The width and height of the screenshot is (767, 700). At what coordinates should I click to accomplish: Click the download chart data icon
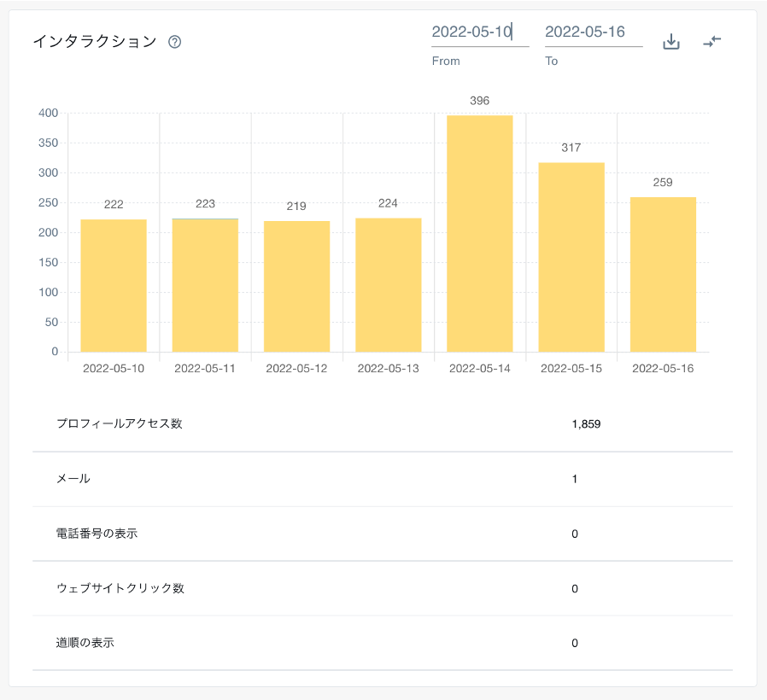click(x=671, y=42)
